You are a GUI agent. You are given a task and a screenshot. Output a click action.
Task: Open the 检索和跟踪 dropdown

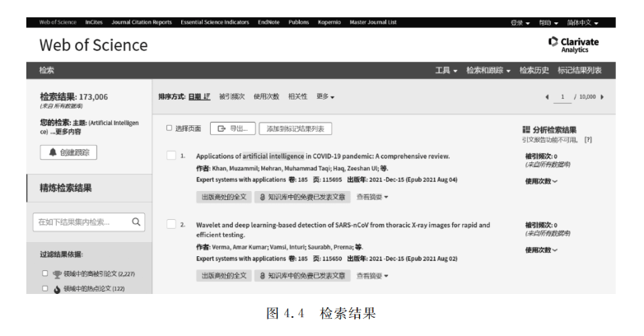488,70
